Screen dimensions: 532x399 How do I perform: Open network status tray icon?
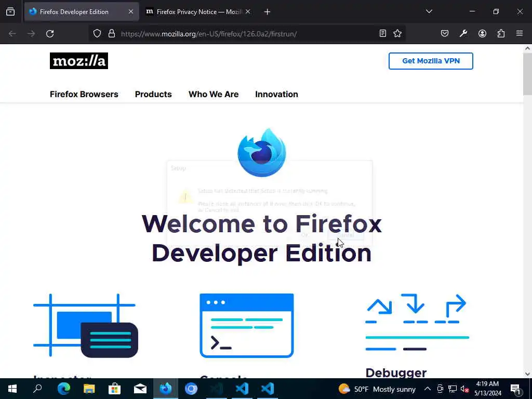pos(453,389)
